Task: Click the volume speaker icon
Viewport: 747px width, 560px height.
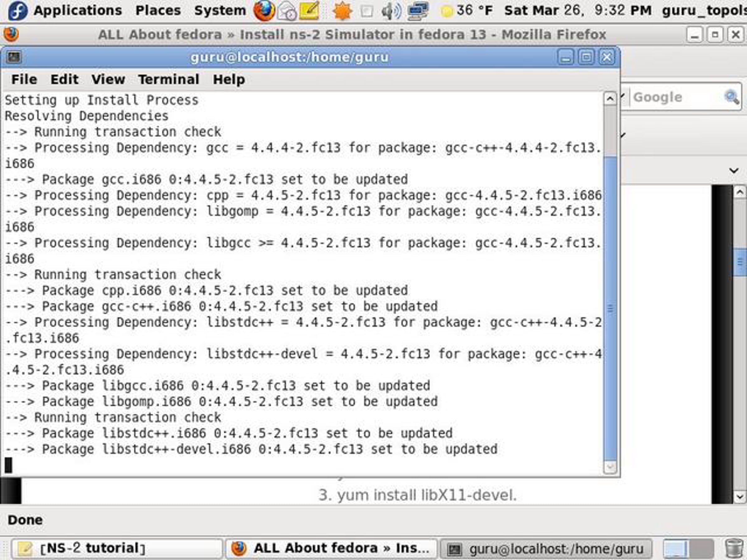Action: (x=391, y=11)
